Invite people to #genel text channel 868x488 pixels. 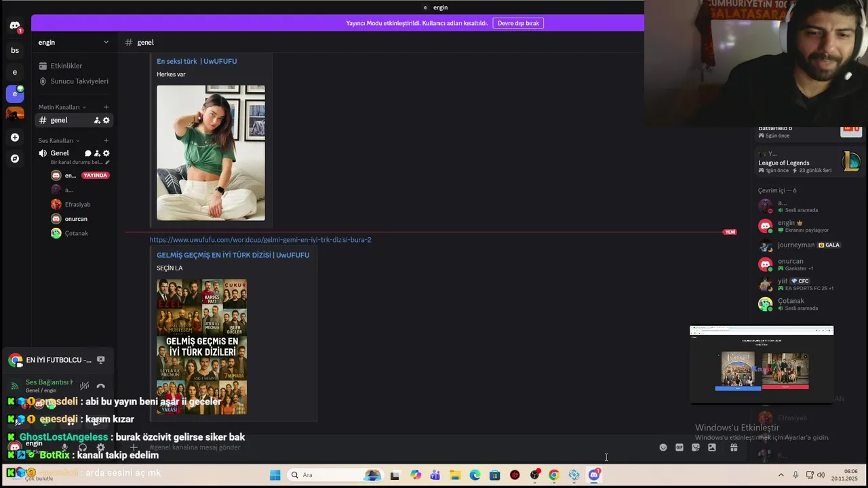point(97,121)
